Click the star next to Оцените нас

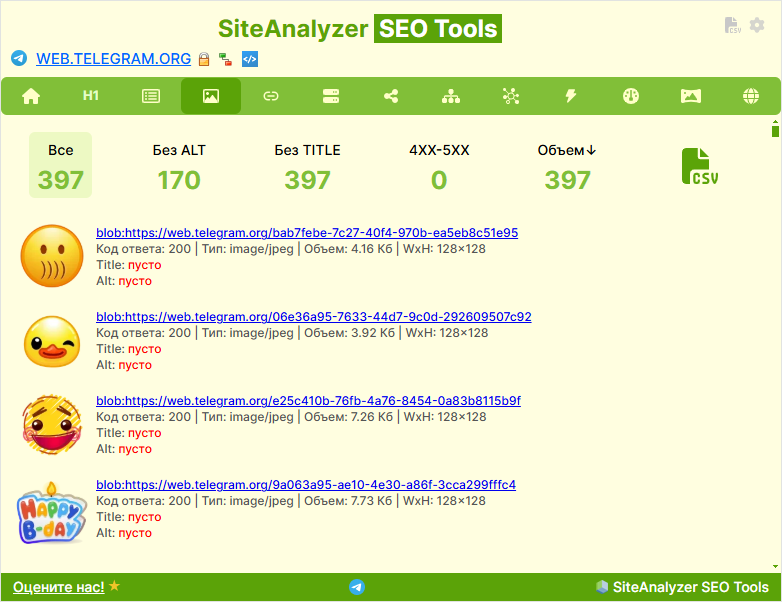114,586
